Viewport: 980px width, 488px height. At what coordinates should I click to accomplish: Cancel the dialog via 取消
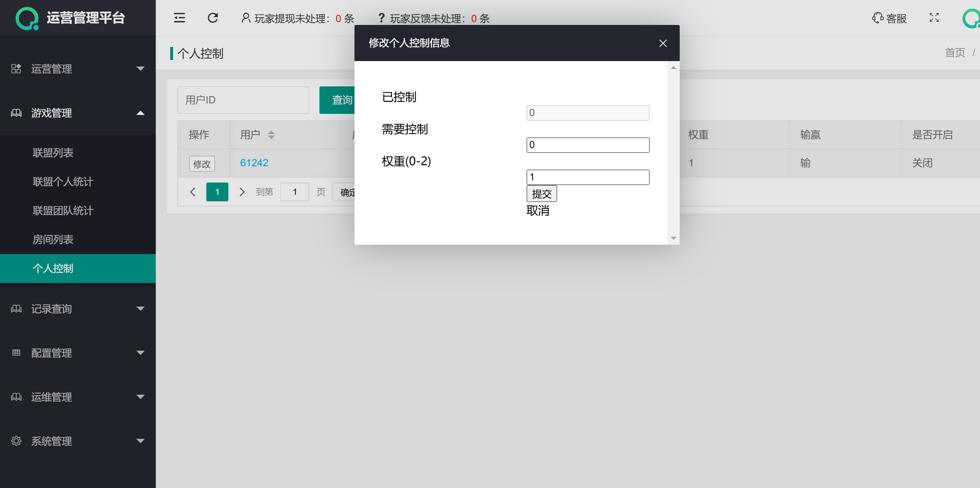pos(538,211)
